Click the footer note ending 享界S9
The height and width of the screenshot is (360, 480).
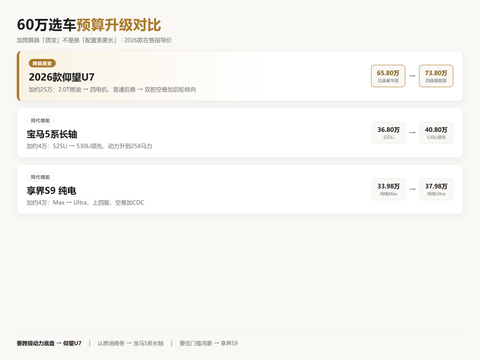[x=209, y=343]
